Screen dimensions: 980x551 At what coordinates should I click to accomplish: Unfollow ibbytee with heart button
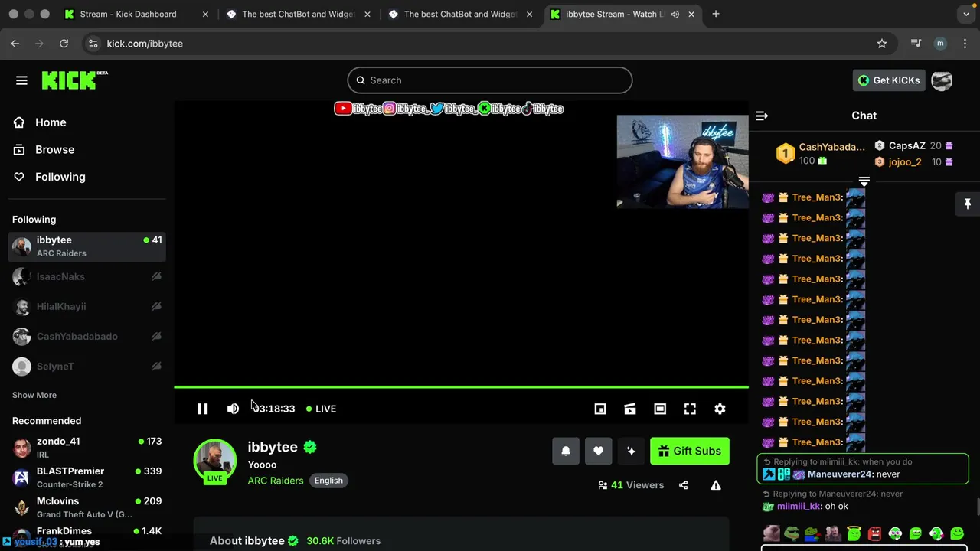click(x=598, y=451)
